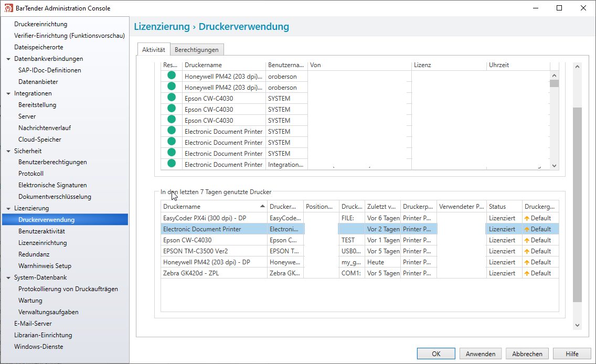
Task: Click the Zuletzt v... column header
Action: point(382,207)
